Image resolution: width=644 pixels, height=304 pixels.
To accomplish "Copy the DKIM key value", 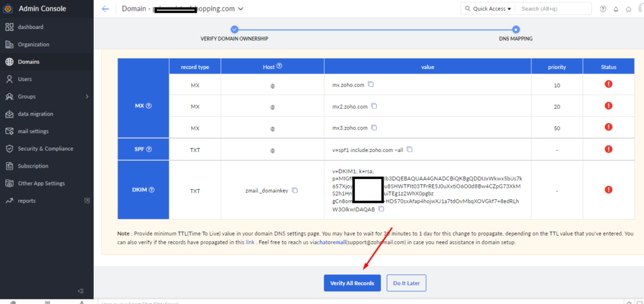I will (381, 209).
